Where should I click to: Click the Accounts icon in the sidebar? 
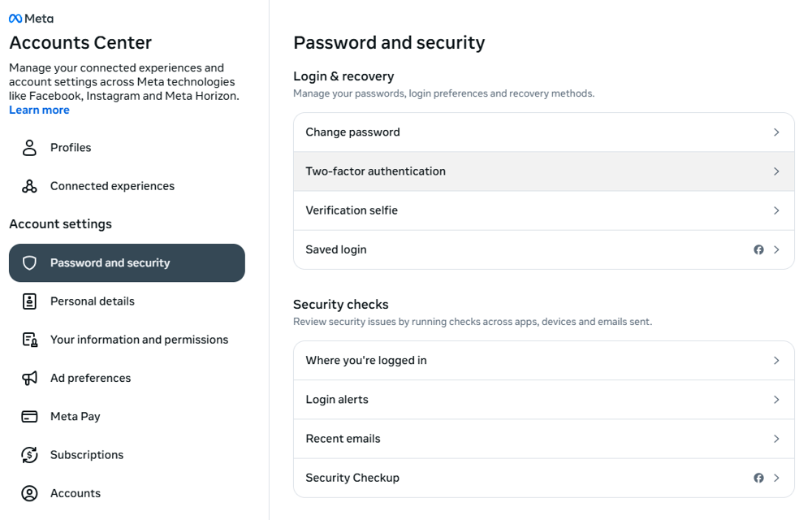click(x=29, y=493)
